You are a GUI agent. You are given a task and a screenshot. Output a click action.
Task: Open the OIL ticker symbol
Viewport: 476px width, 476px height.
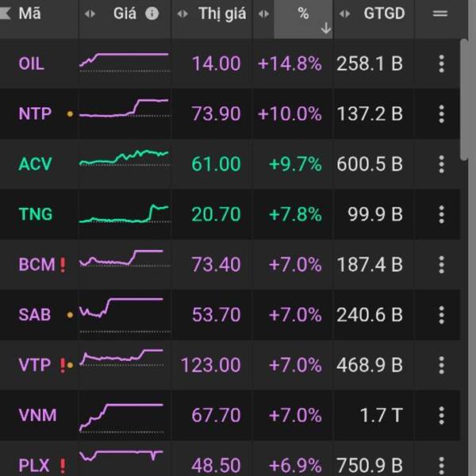pos(32,64)
